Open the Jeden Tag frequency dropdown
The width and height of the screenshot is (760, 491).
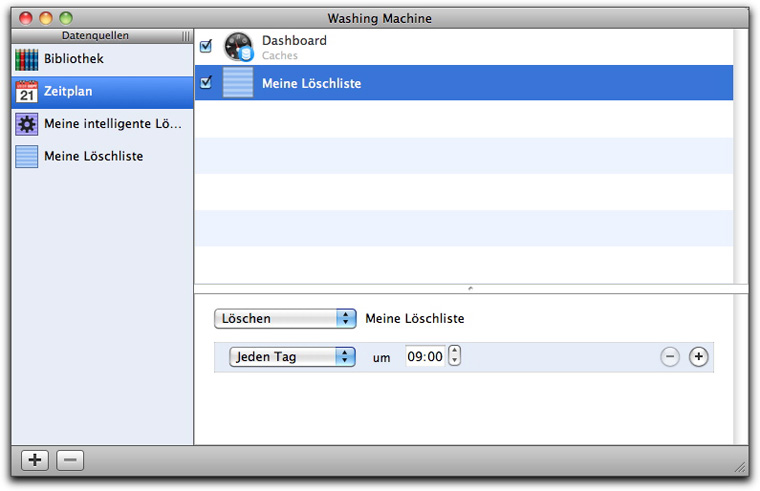click(x=292, y=357)
